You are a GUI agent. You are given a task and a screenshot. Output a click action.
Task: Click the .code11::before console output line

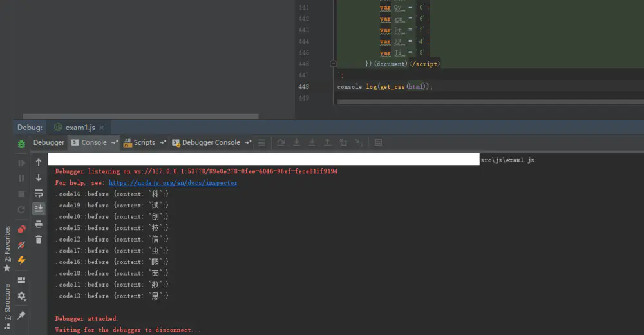[x=111, y=285]
